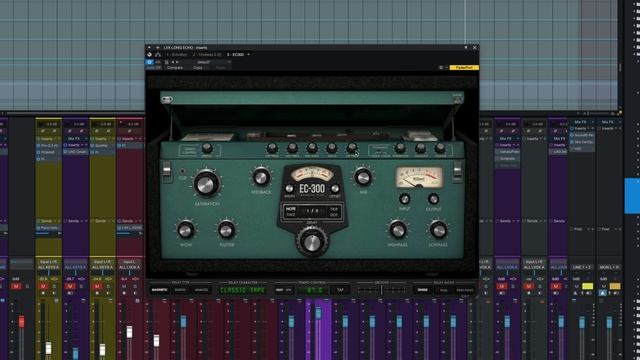Click the Saturation knob

(x=207, y=184)
